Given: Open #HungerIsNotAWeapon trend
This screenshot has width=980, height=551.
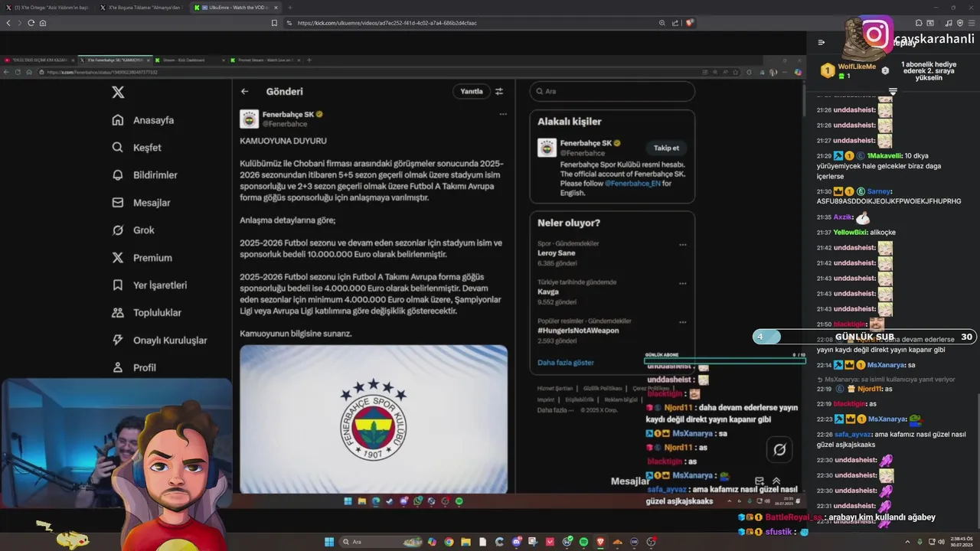Looking at the screenshot, I should pyautogui.click(x=578, y=331).
